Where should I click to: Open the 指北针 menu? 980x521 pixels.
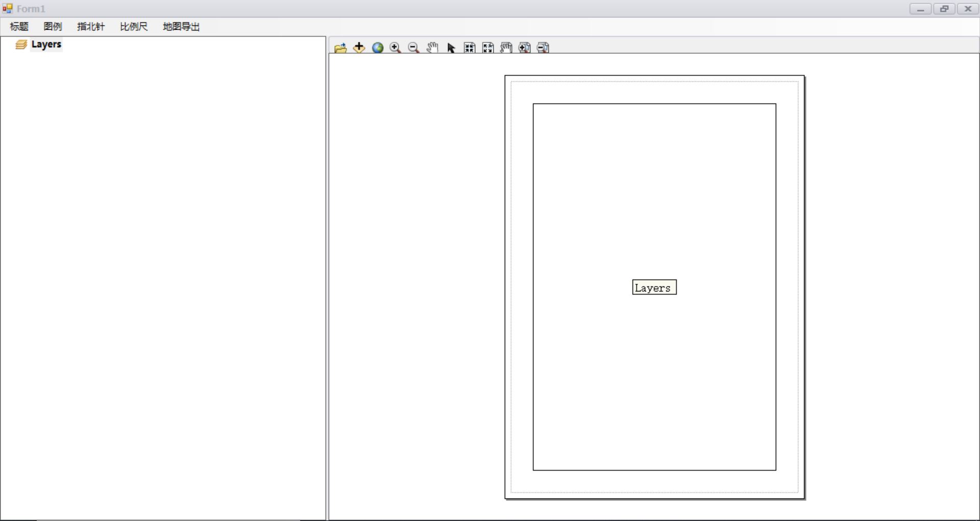91,27
